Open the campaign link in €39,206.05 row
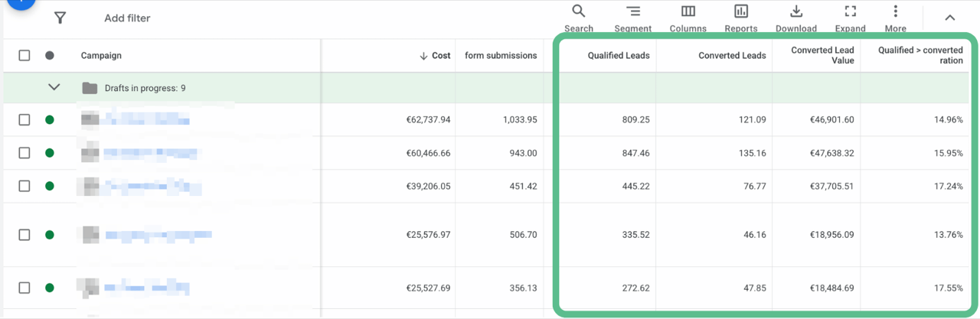 [152, 186]
